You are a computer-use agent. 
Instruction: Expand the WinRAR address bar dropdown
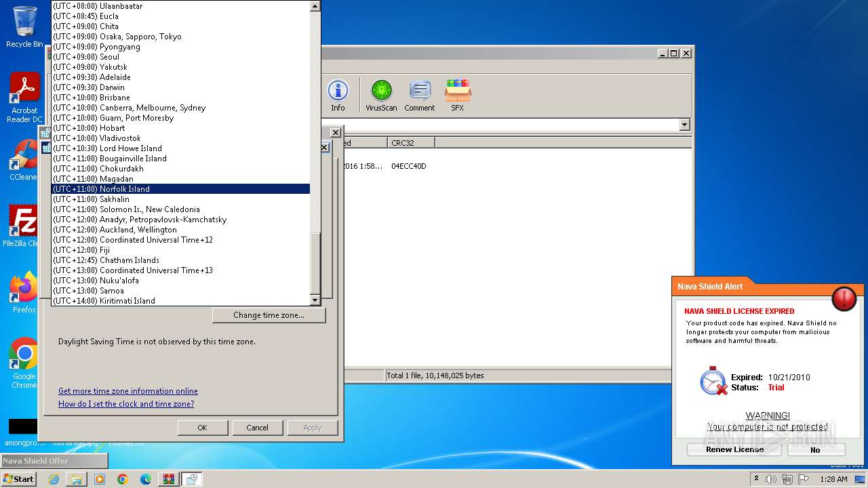coord(684,125)
